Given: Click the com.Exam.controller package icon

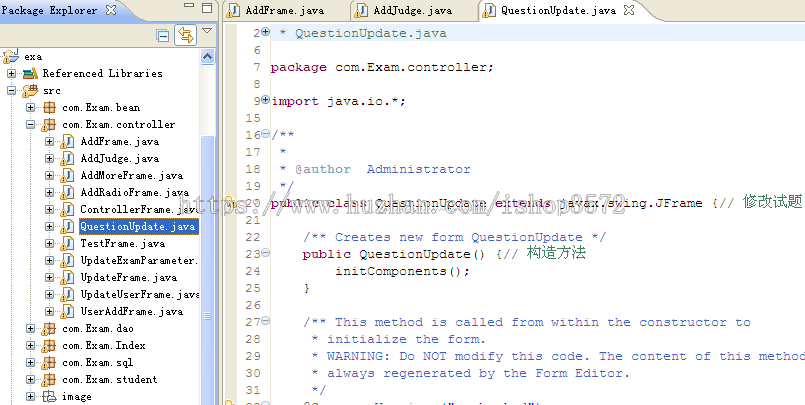Looking at the screenshot, I should (49, 124).
